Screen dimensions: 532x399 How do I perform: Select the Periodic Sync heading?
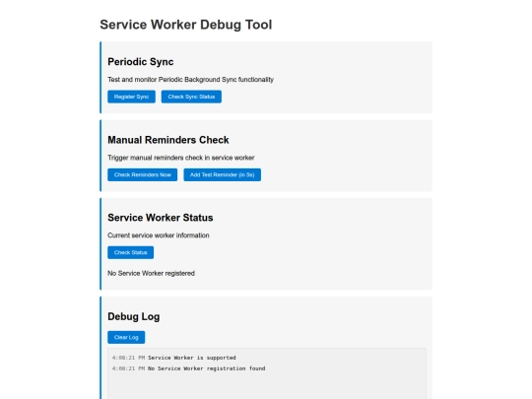141,62
